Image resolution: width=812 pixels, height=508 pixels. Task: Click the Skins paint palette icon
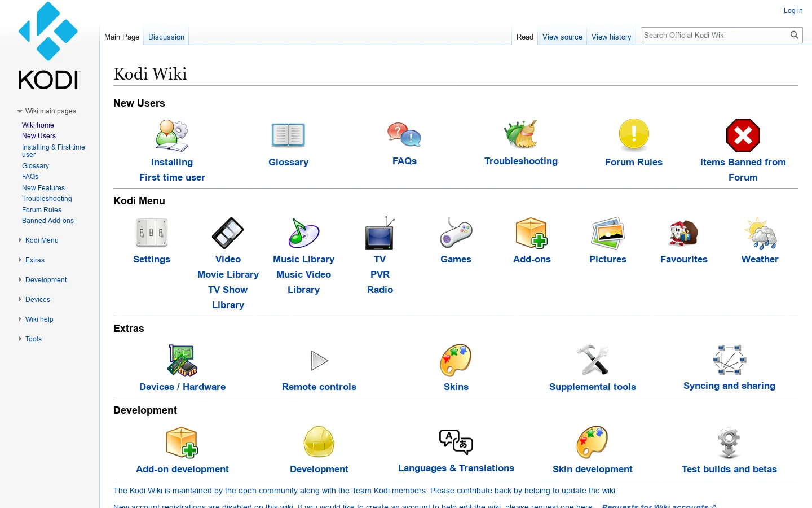(x=456, y=360)
